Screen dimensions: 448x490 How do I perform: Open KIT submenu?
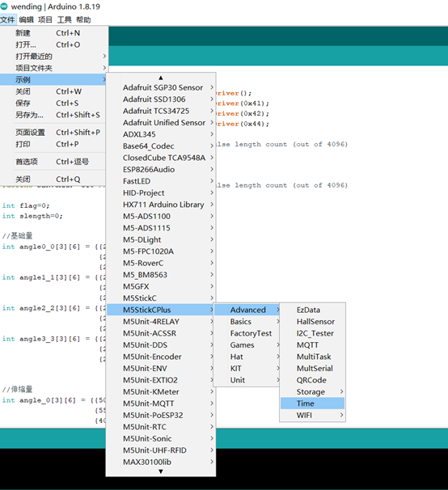[x=247, y=369]
